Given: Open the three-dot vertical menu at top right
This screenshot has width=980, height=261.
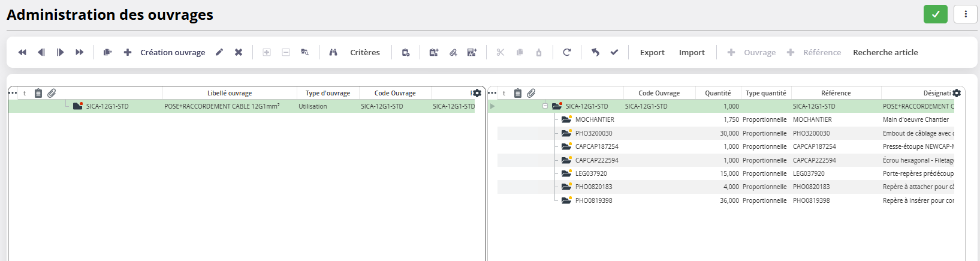Looking at the screenshot, I should pos(966,14).
